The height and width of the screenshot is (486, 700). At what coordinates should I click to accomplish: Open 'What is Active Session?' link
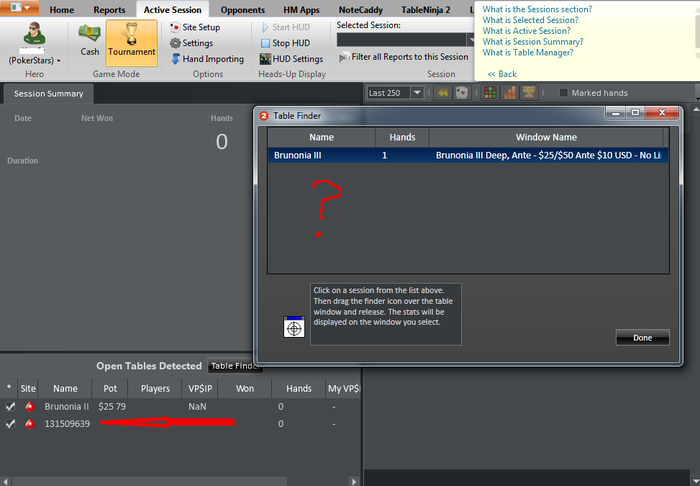coord(526,31)
